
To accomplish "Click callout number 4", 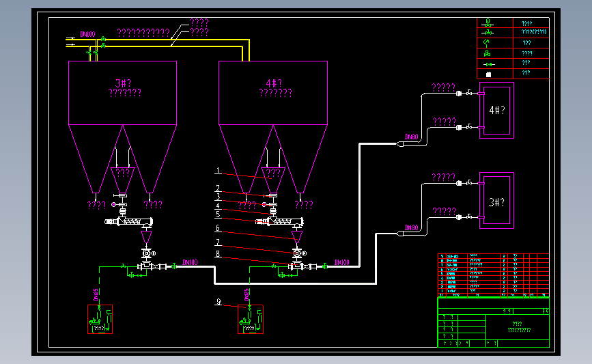I will pyautogui.click(x=218, y=206).
